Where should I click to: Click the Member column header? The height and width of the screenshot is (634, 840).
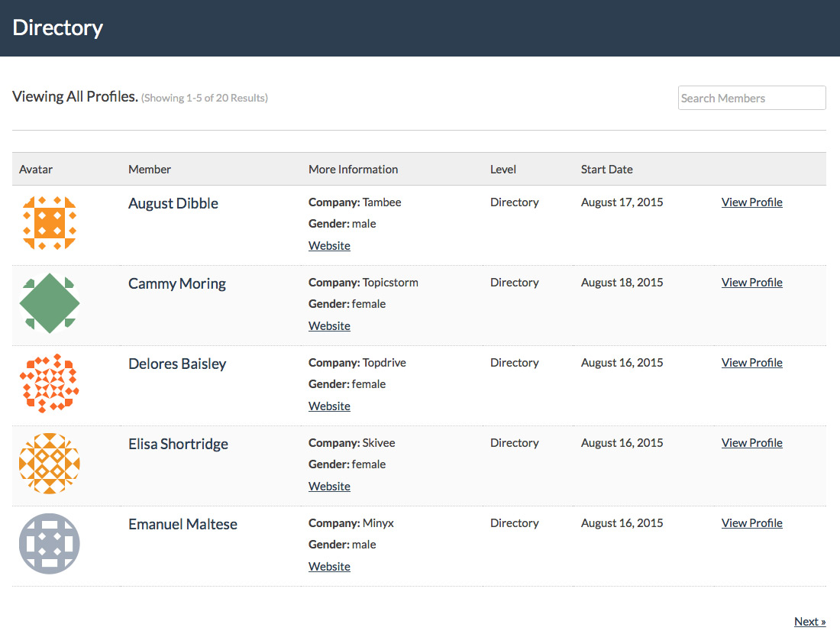point(150,170)
